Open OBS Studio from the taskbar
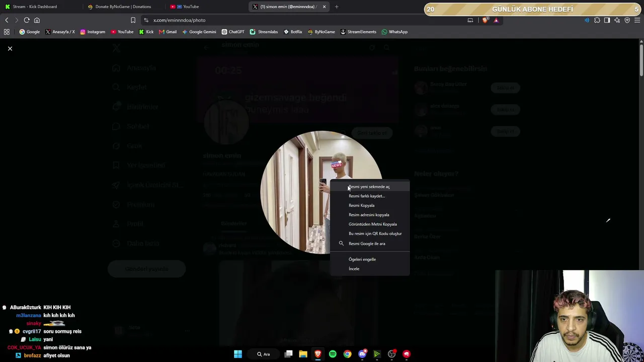Viewport: 644px width, 362px height. (391, 354)
